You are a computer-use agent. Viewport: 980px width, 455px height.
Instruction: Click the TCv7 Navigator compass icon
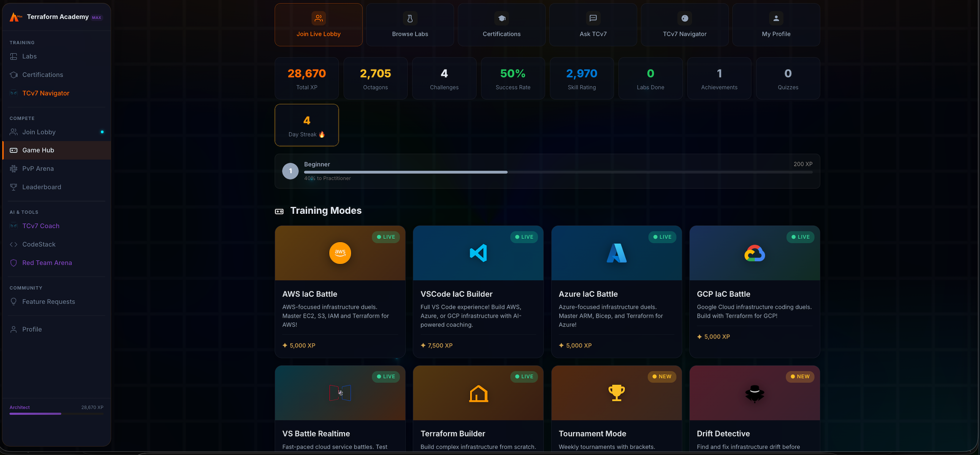685,18
